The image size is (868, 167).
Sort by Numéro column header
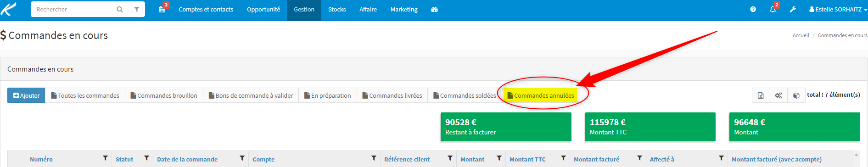(41, 159)
